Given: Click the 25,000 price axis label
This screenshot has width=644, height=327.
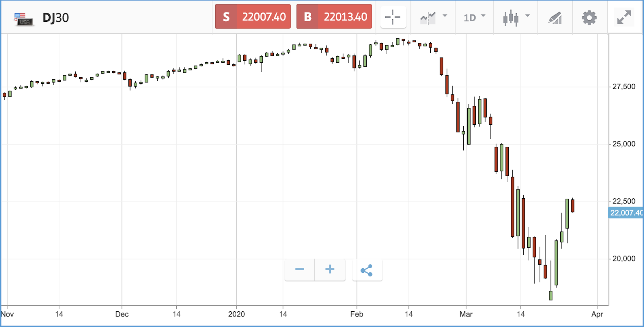Looking at the screenshot, I should pyautogui.click(x=624, y=144).
